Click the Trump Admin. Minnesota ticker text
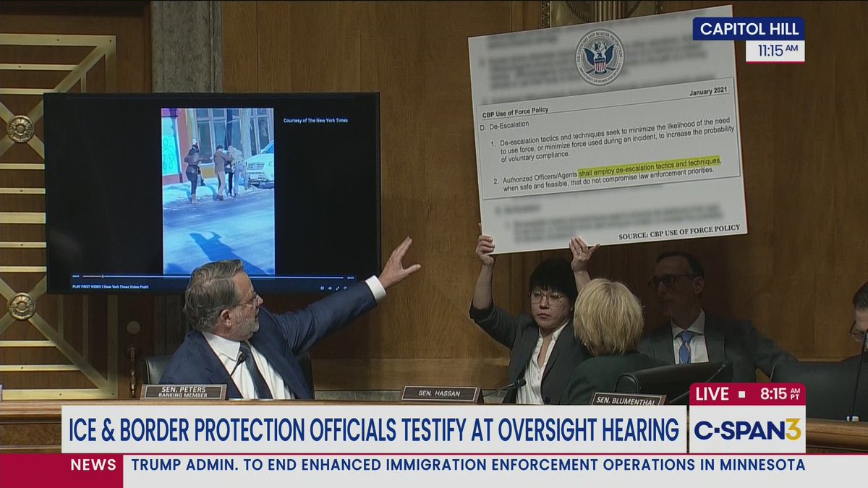868x488 pixels. point(468,465)
